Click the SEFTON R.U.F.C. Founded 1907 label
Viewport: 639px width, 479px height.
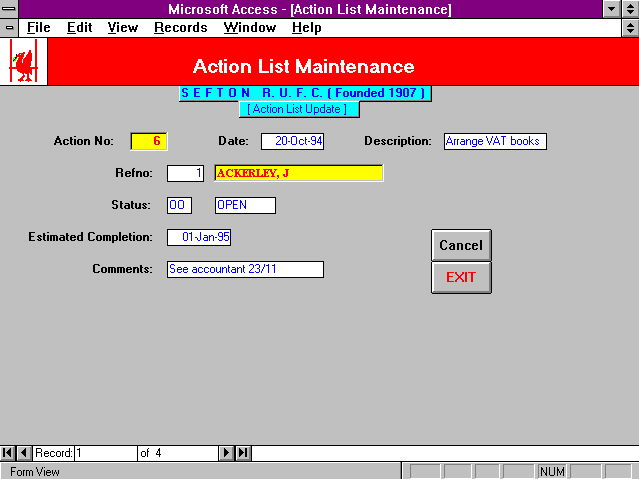305,93
